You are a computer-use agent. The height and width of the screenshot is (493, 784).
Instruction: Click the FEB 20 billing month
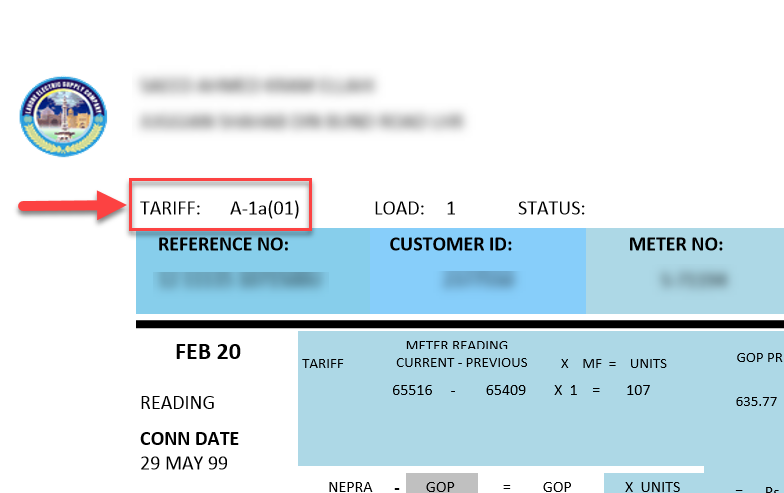click(208, 352)
